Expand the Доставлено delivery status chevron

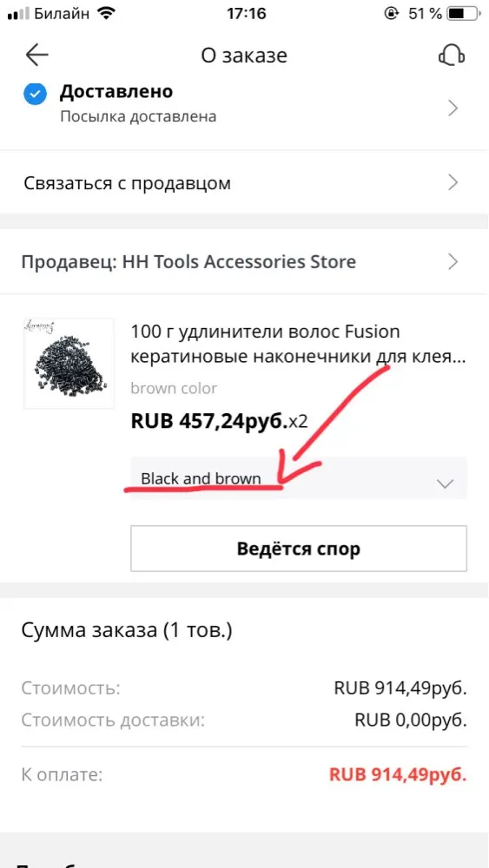coord(453,108)
